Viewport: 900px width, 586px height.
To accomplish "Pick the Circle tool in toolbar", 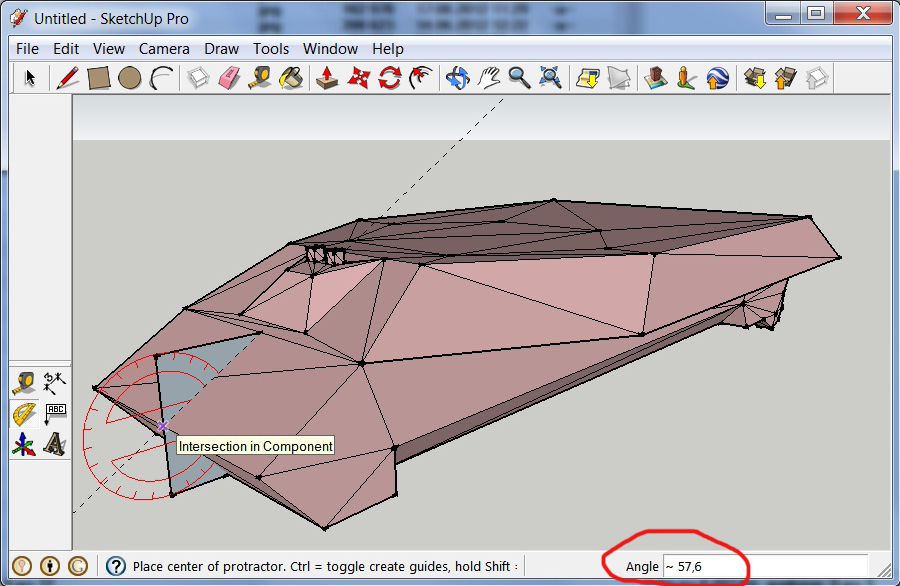I will [129, 78].
